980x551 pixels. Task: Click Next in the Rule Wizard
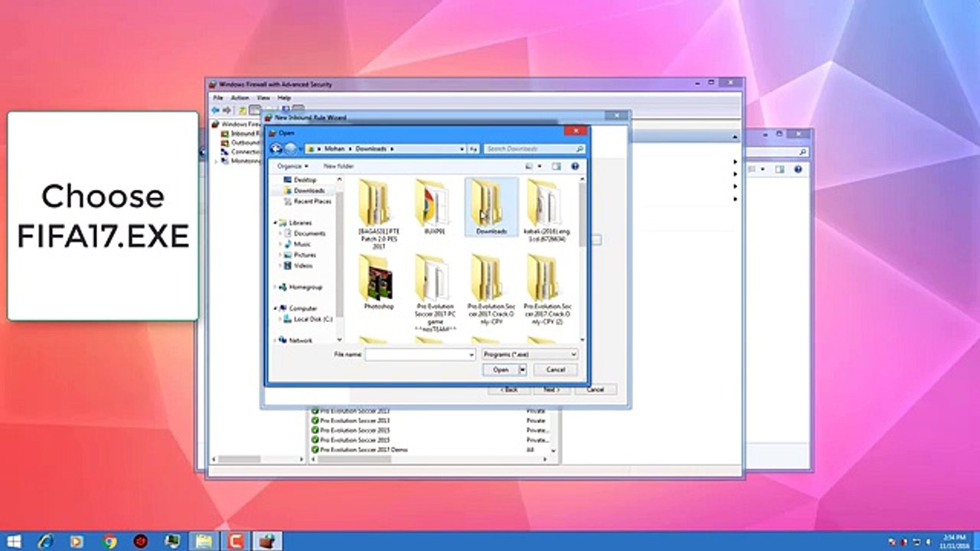(x=551, y=390)
